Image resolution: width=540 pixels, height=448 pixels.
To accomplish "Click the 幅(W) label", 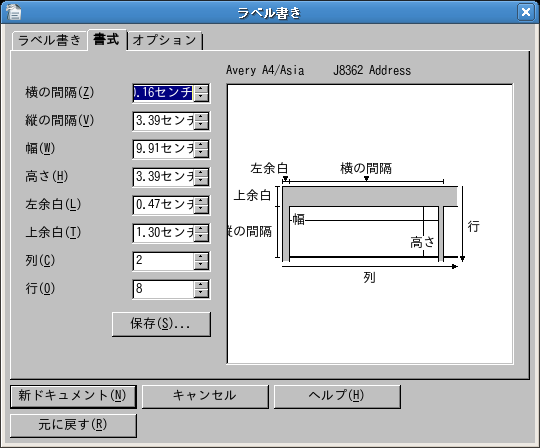I will coord(40,148).
